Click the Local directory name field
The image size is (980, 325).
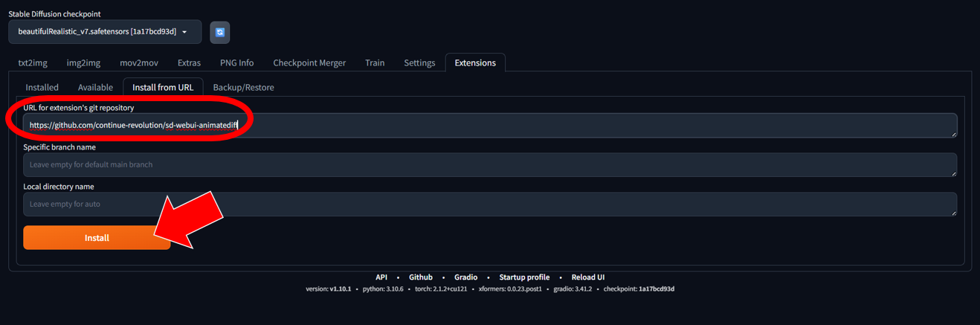pos(489,204)
